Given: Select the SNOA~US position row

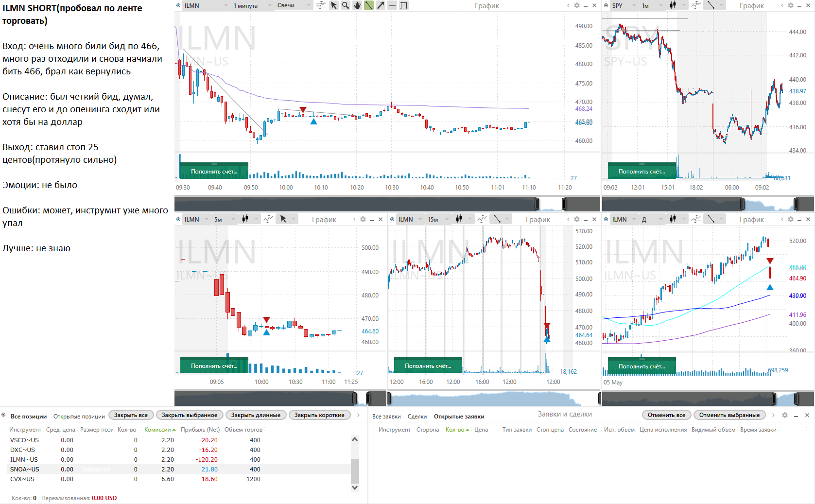Looking at the screenshot, I should (179, 469).
